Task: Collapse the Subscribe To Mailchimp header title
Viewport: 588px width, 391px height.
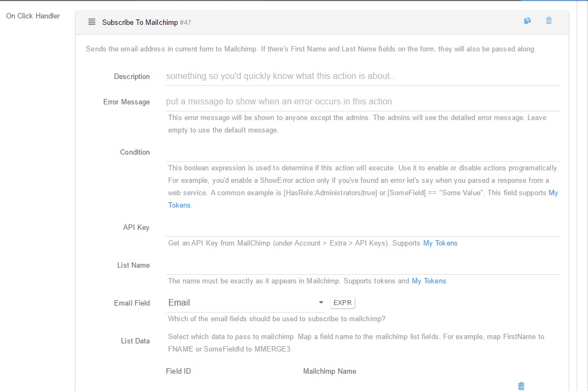Action: point(140,23)
